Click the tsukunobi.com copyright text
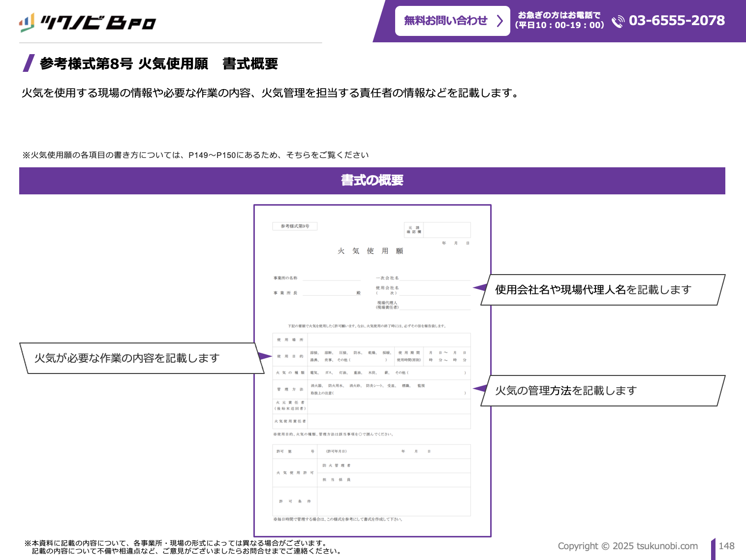Viewport: 746px width, 560px height. pos(627,546)
